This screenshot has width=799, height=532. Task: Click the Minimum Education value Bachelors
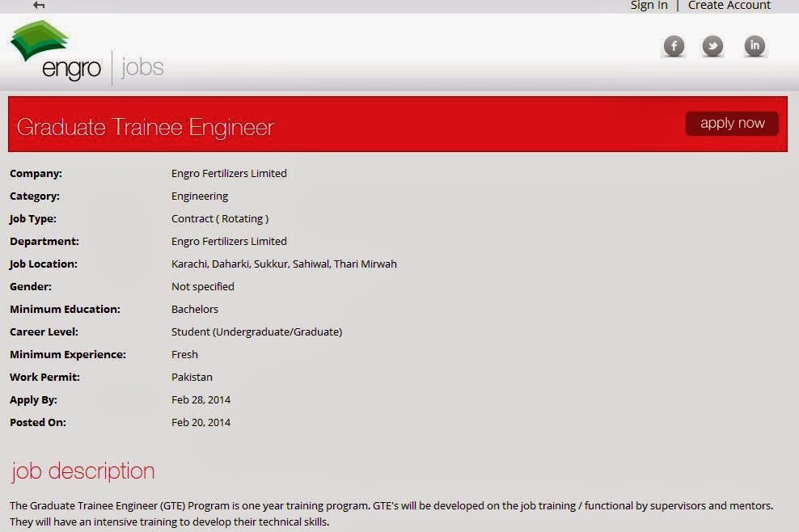194,309
